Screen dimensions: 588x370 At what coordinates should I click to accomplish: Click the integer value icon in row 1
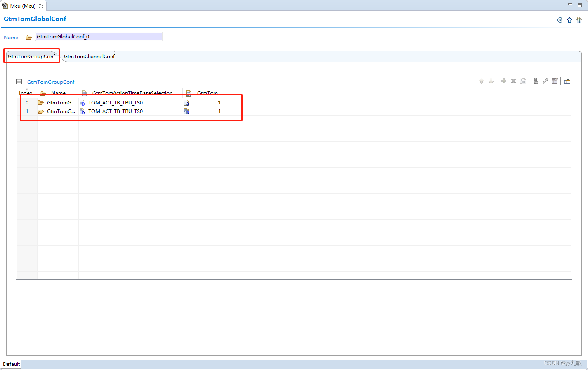187,111
